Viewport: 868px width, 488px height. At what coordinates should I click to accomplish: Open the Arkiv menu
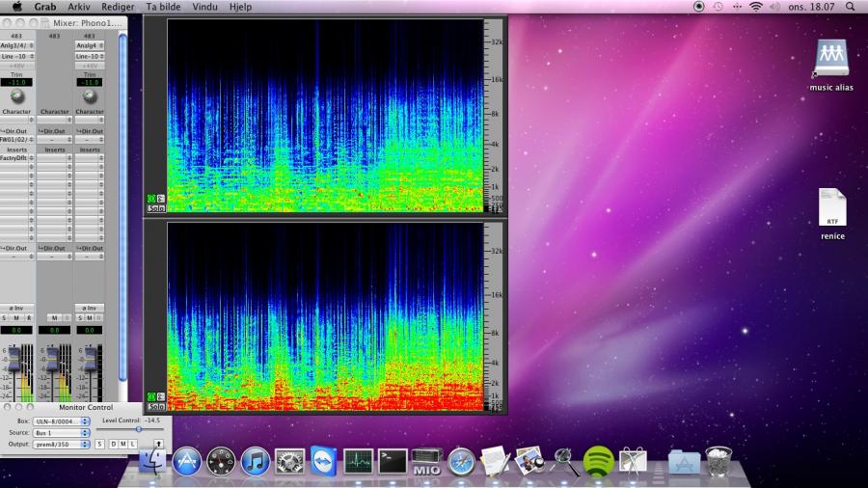point(79,7)
